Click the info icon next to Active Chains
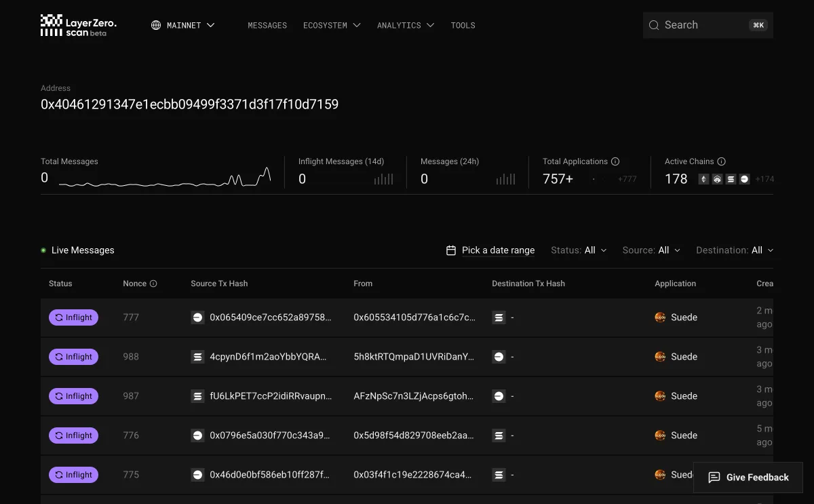 pyautogui.click(x=722, y=161)
